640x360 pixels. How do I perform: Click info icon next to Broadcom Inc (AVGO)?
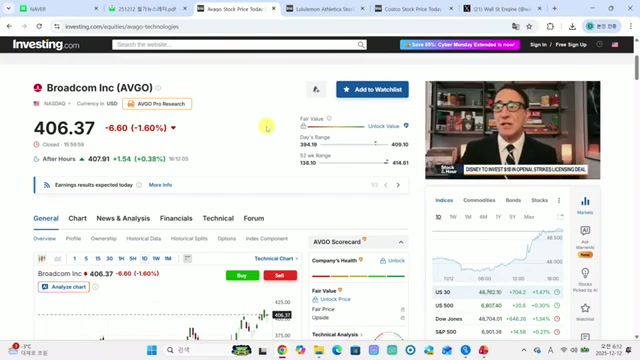coord(158,88)
